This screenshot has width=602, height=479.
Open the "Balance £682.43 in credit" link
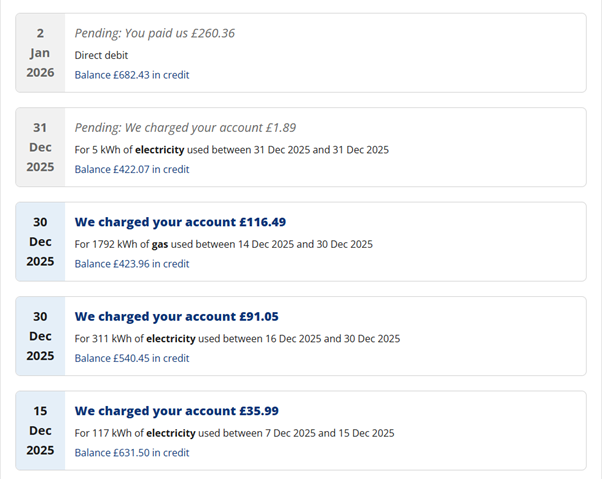click(132, 75)
